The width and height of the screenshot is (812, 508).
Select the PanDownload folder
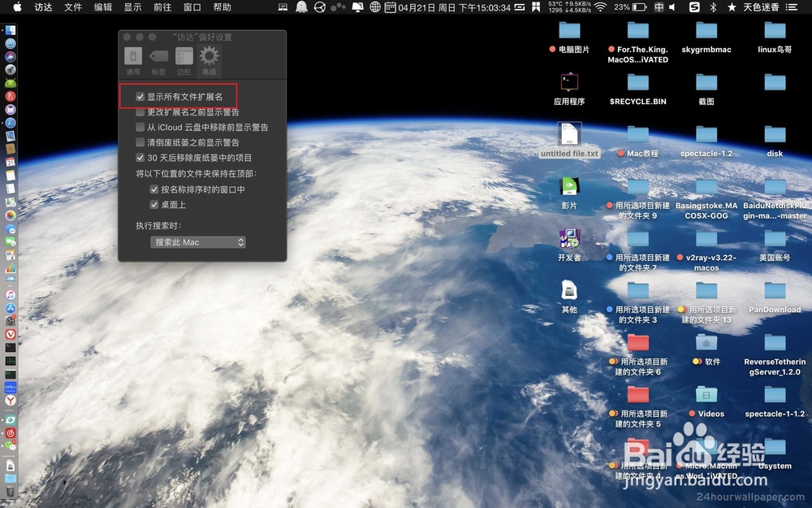(775, 291)
